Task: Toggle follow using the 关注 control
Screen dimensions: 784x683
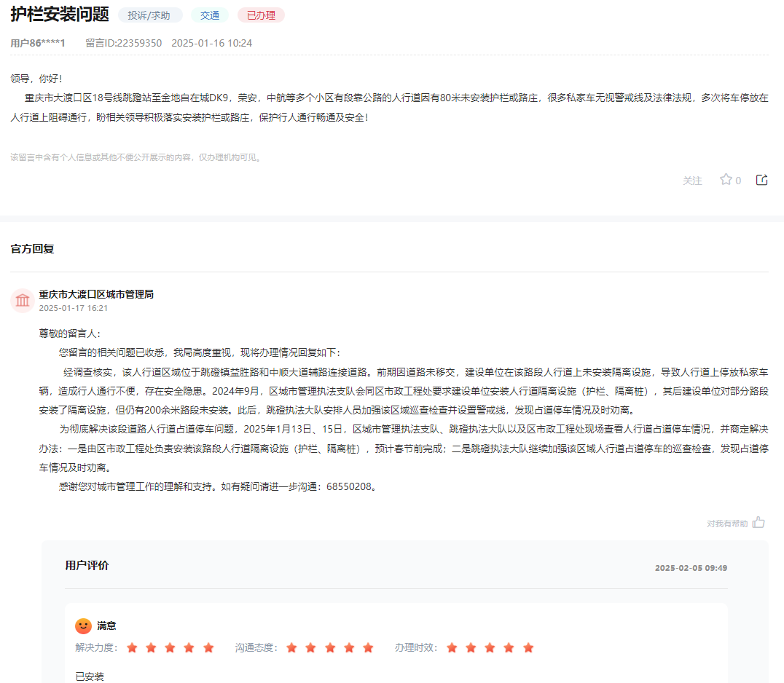Action: coord(693,179)
